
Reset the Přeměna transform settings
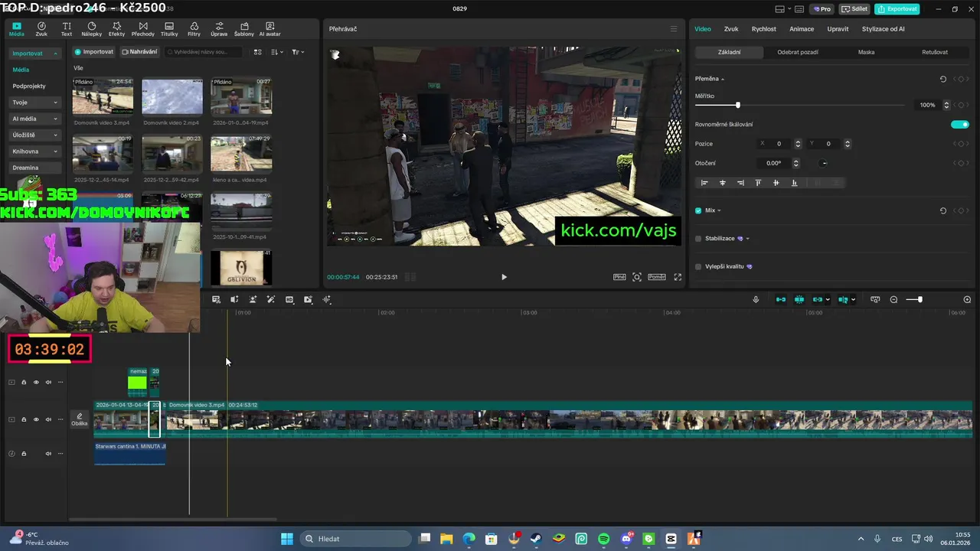[943, 79]
